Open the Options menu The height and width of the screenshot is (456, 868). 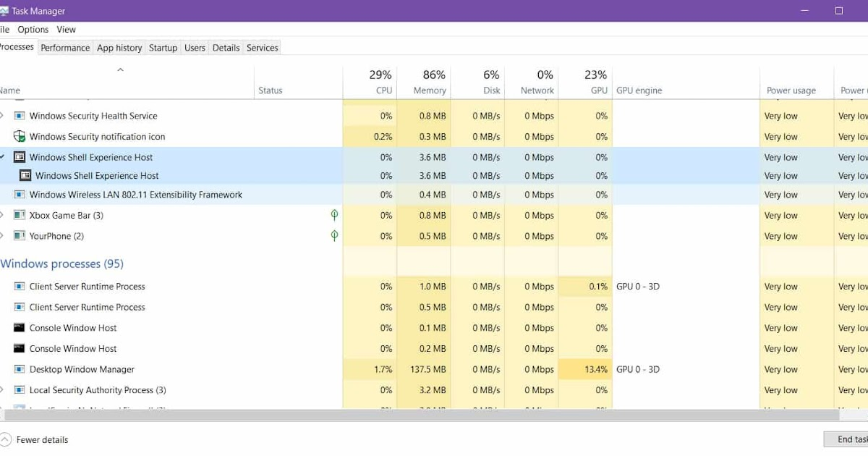point(33,30)
